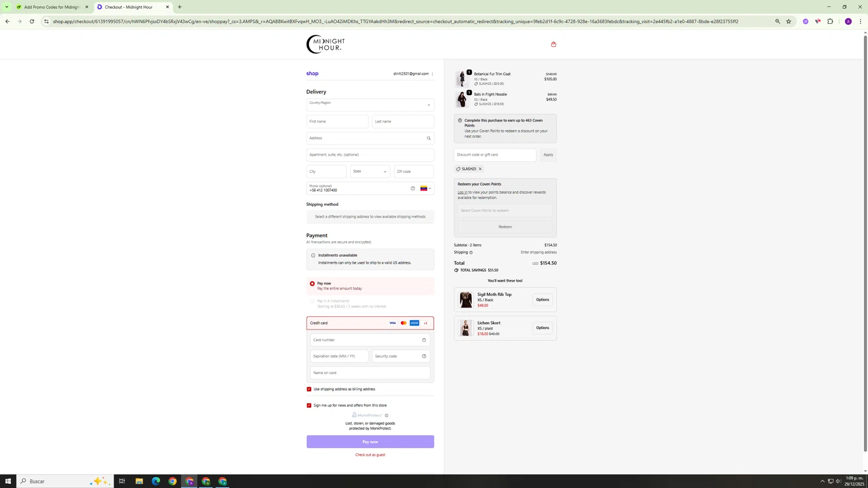Click the Last name field
868x488 pixels.
point(403,121)
